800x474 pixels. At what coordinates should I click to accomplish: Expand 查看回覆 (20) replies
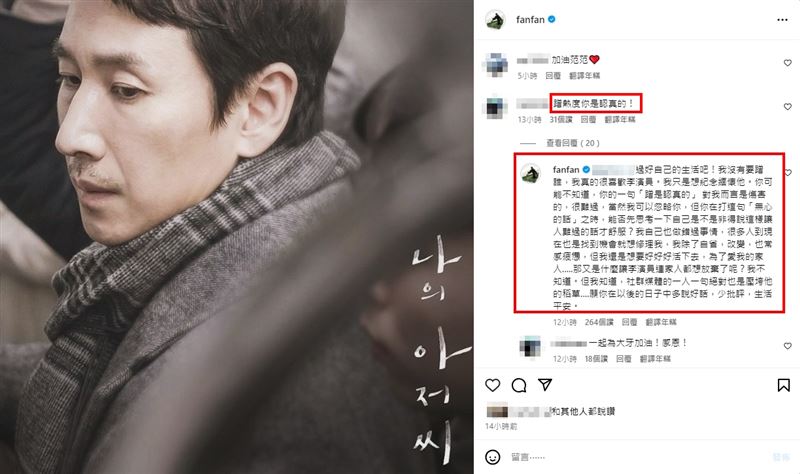tap(572, 143)
